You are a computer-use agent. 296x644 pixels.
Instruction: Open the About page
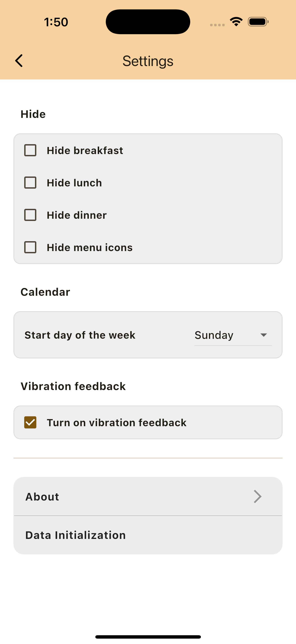148,496
